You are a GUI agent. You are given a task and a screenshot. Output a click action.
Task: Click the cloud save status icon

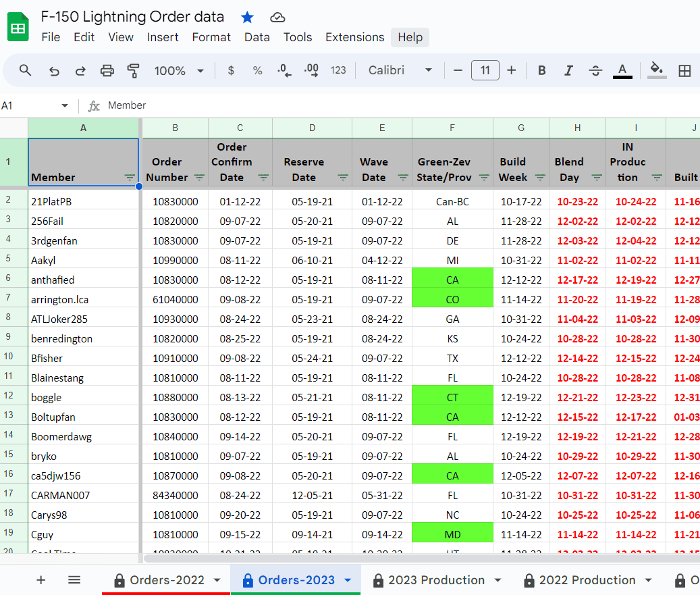click(277, 17)
